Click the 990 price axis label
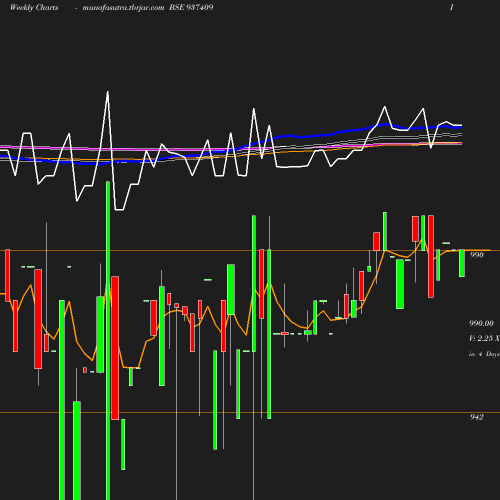This screenshot has height=500, width=500. [477, 255]
